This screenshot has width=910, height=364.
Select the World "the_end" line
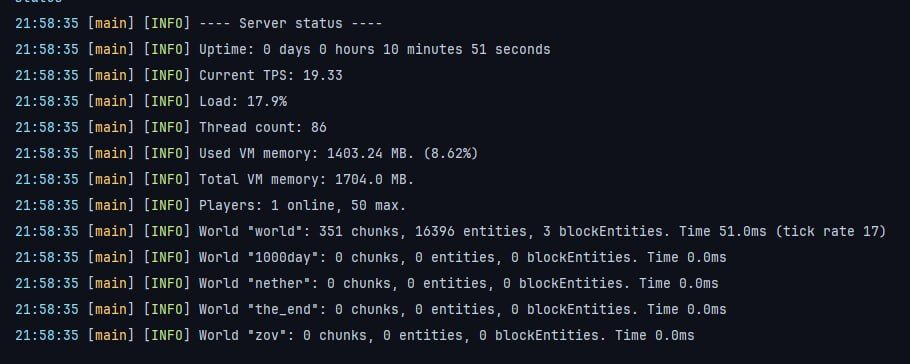point(371,309)
